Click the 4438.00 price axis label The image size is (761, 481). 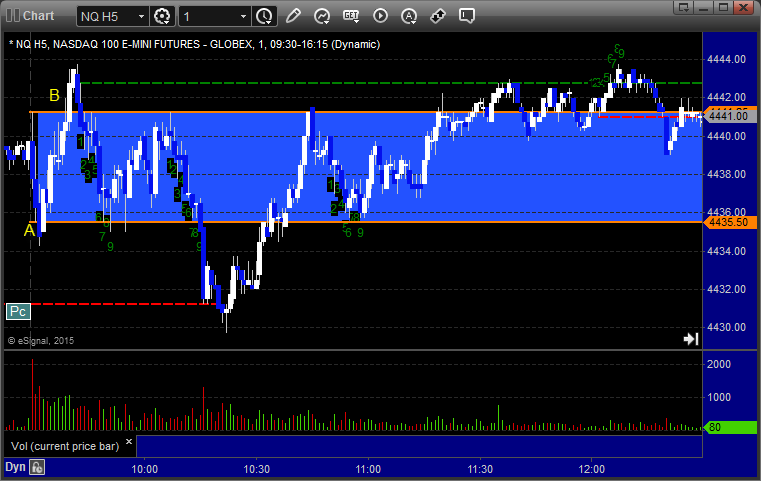727,174
